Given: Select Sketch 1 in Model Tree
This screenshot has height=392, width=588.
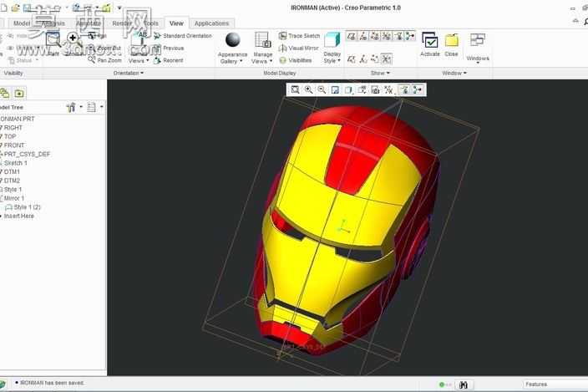Looking at the screenshot, I should [13, 163].
